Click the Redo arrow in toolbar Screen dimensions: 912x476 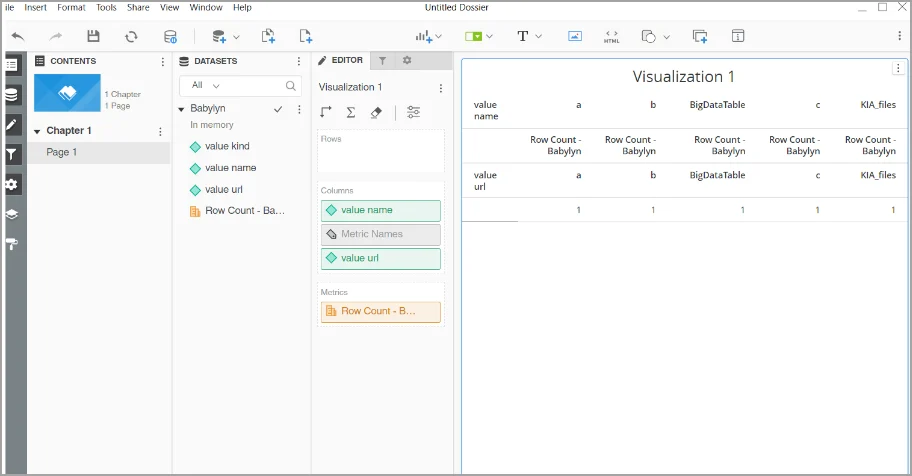click(55, 36)
